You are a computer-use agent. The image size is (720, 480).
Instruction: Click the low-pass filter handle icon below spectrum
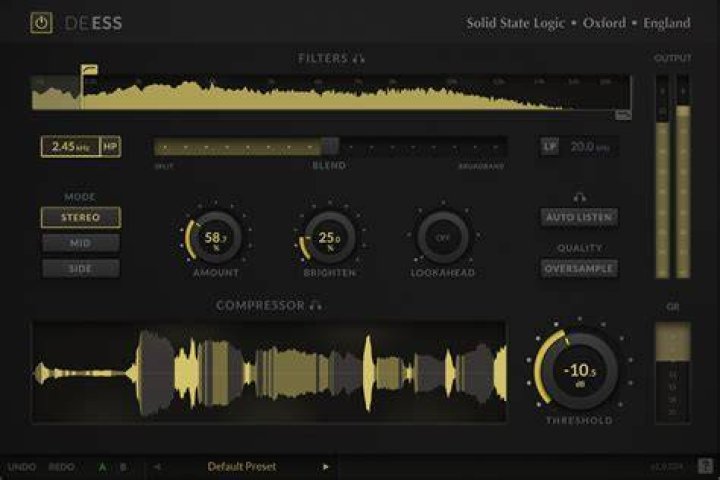[623, 115]
